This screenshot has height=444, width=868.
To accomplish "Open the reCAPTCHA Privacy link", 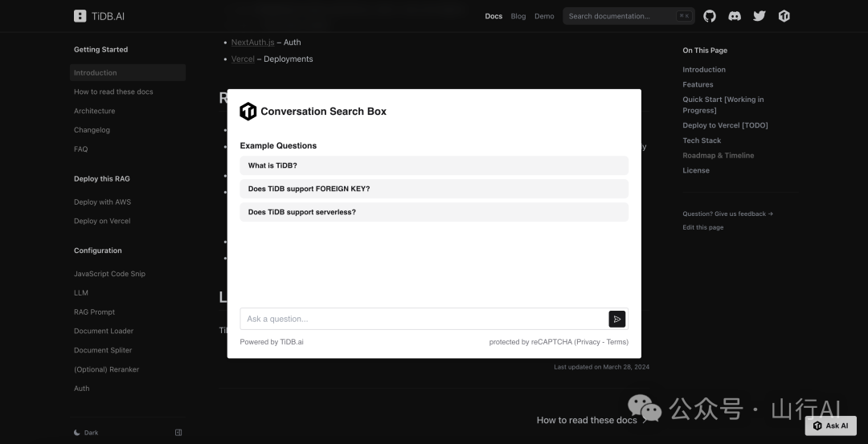I will (588, 342).
